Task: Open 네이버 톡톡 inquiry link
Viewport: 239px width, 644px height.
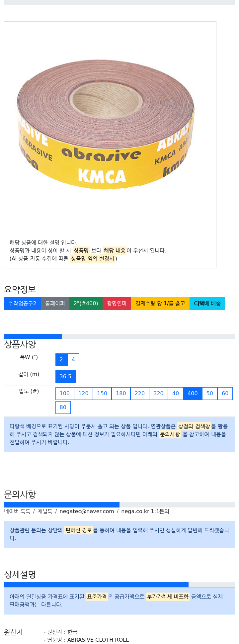Action: click(17, 511)
